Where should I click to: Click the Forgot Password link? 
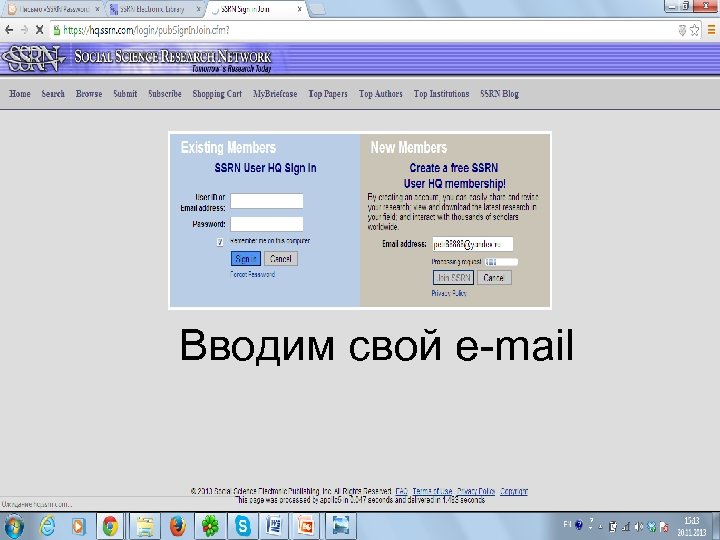253,275
